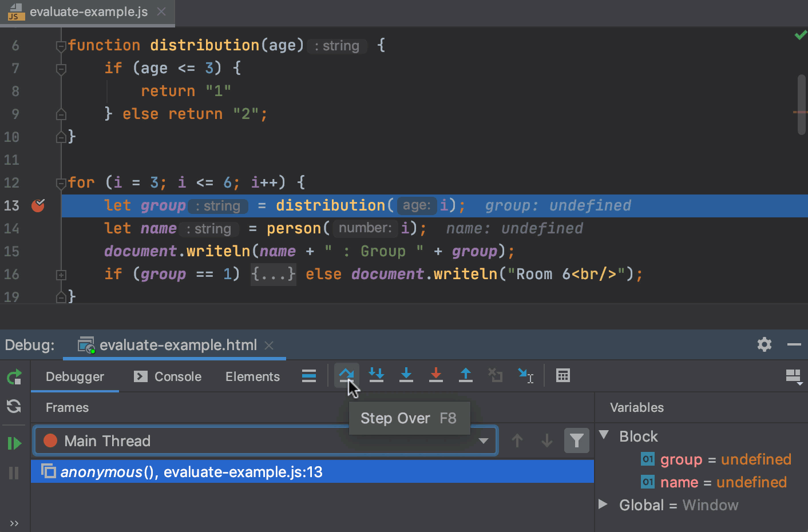Click the Rerun debug session icon
This screenshot has width=808, height=532.
pos(14,376)
